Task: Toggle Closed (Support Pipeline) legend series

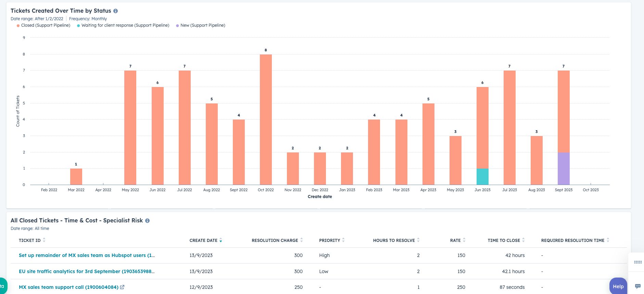Action: [43, 25]
